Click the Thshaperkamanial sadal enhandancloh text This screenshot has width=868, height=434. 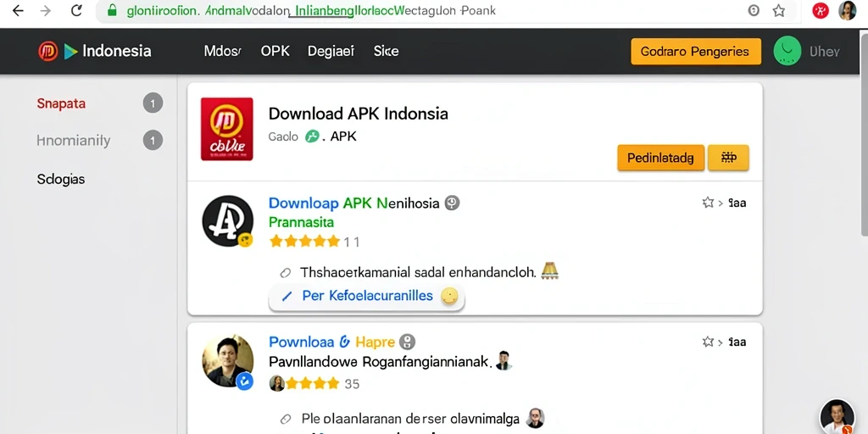click(x=418, y=272)
